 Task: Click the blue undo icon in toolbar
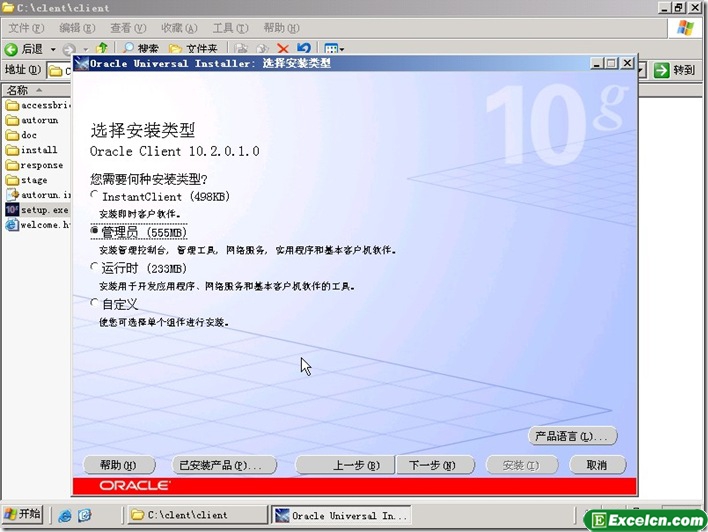click(x=304, y=48)
